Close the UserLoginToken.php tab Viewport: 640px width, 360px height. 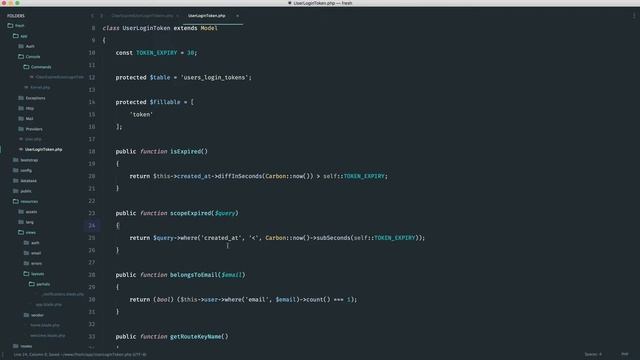237,16
